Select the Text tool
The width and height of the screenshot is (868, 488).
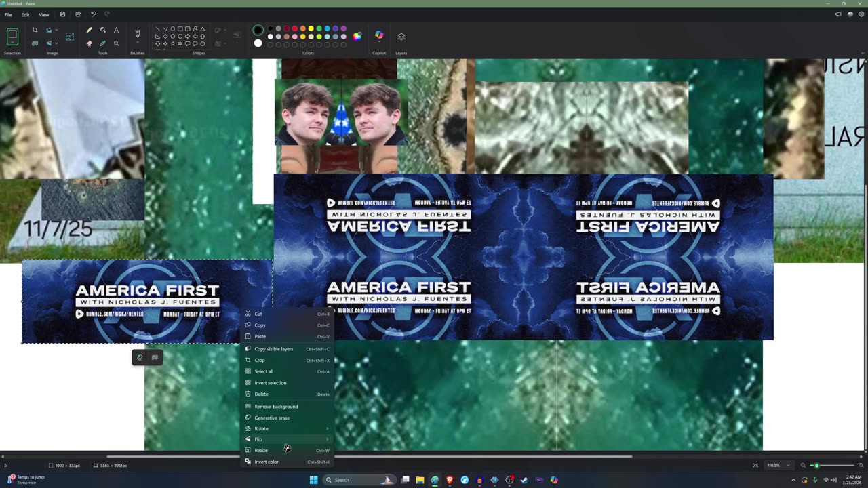116,30
